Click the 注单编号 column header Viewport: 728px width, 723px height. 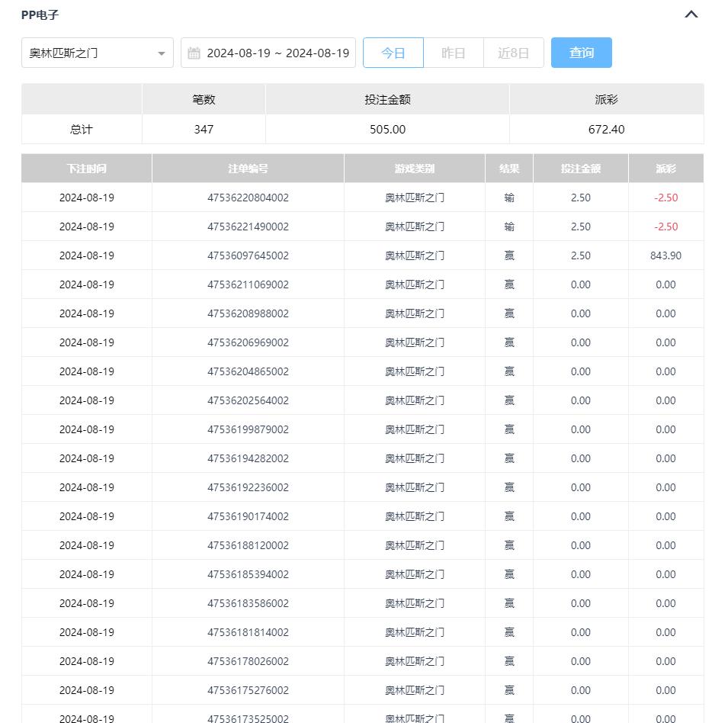248,169
